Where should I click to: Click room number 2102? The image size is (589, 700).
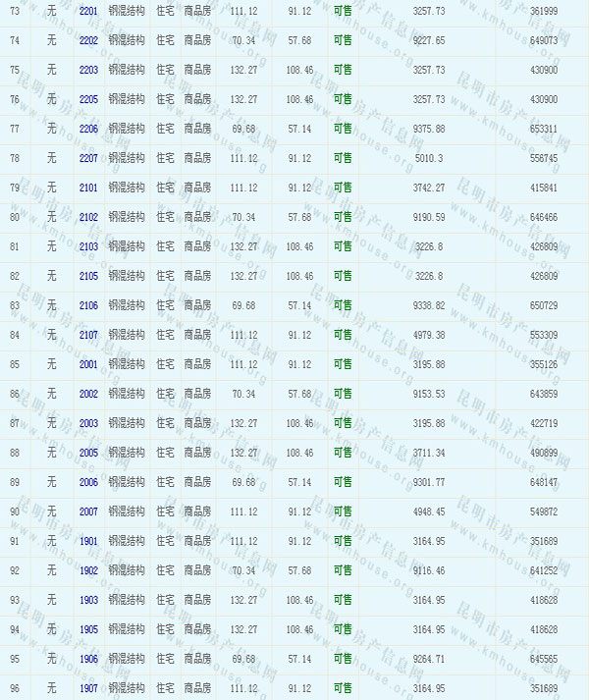click(88, 217)
